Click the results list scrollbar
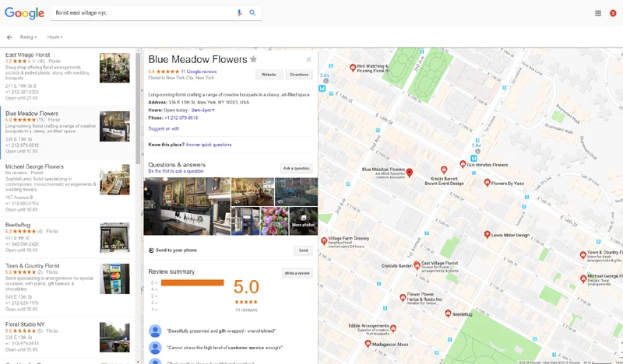This screenshot has height=364, width=623. click(138, 107)
